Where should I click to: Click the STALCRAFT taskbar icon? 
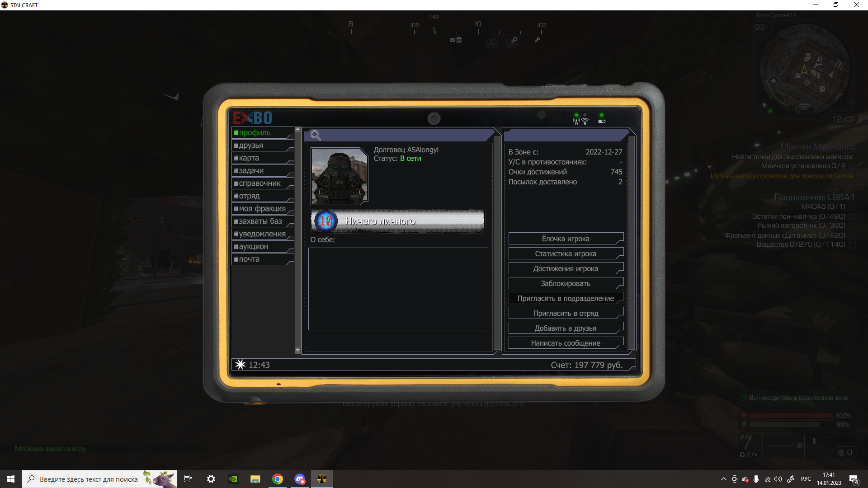point(322,479)
